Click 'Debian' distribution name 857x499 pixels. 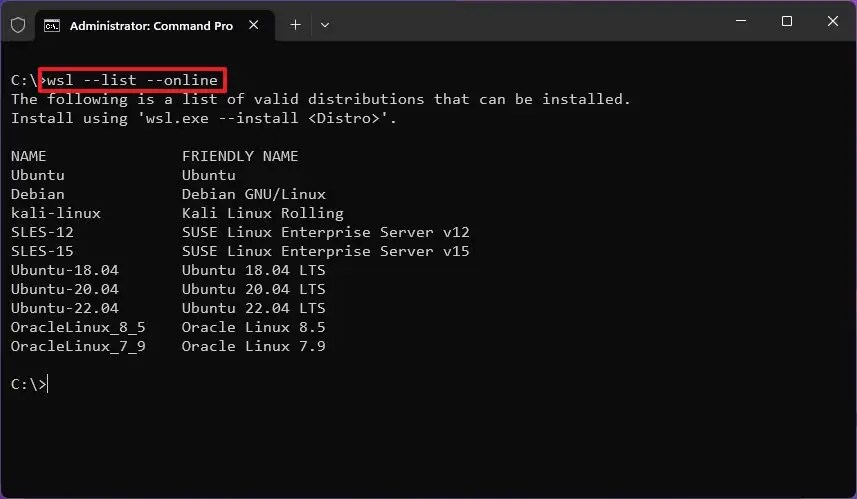coord(38,194)
